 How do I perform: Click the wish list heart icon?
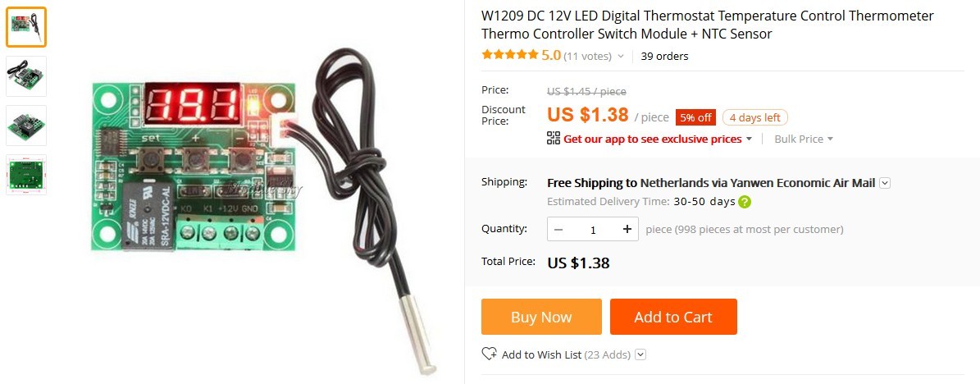pyautogui.click(x=489, y=354)
